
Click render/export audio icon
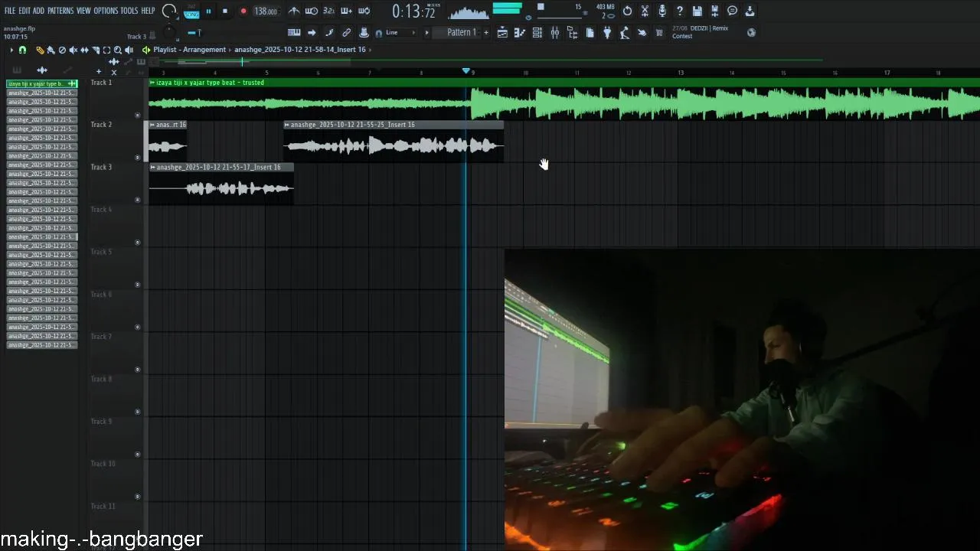(x=715, y=11)
